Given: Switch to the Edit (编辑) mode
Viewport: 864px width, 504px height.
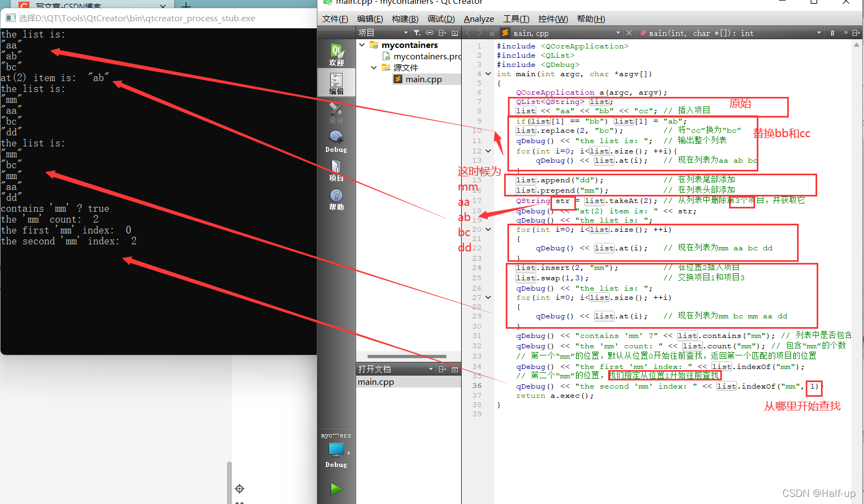Looking at the screenshot, I should pyautogui.click(x=336, y=83).
